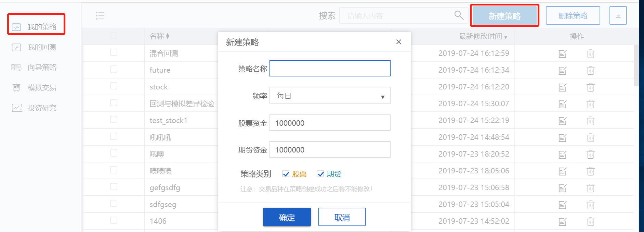
Task: Tick the checkbox for the stock row
Action: [114, 86]
